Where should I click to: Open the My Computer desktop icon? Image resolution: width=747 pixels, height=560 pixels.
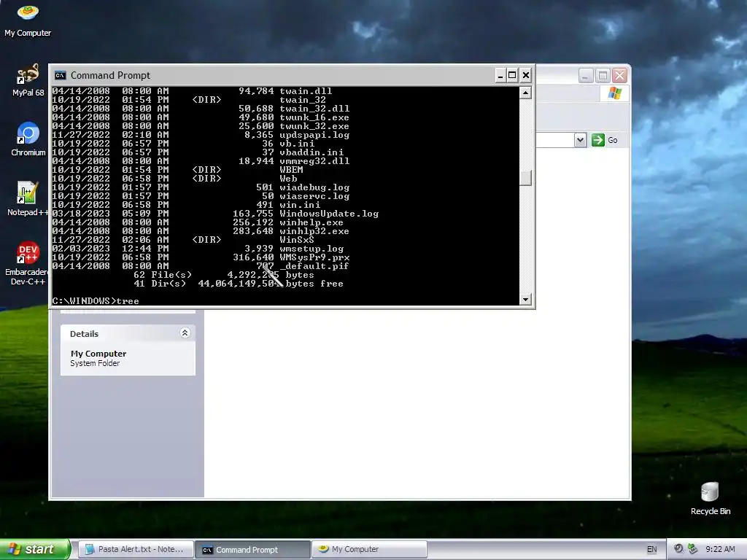tap(28, 20)
